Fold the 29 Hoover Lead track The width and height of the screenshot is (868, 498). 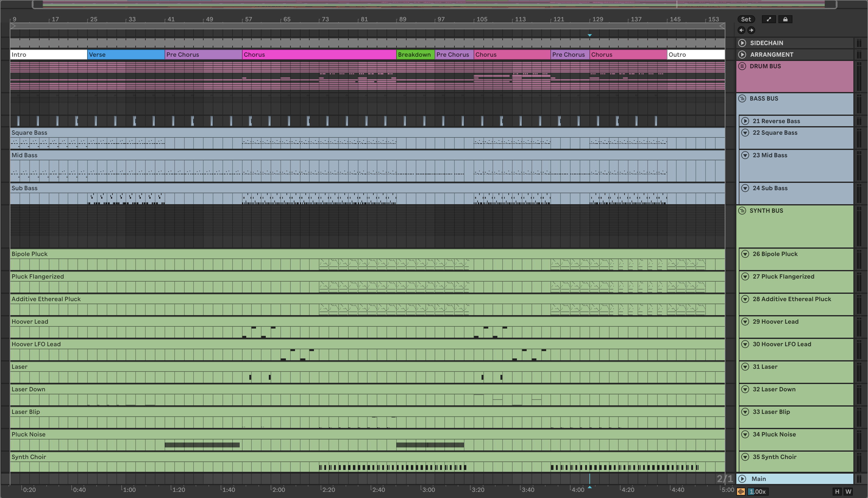745,322
